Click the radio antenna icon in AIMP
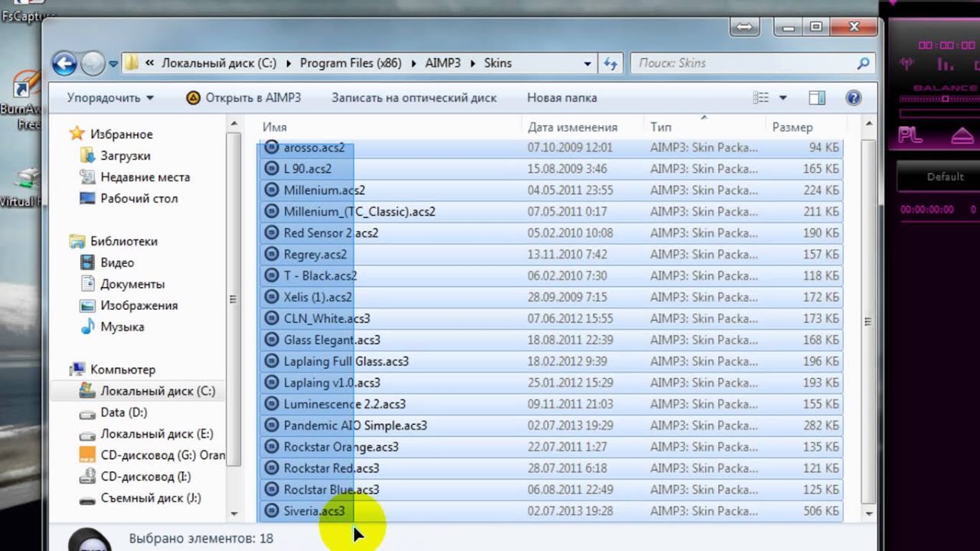The image size is (980, 551). point(906,65)
